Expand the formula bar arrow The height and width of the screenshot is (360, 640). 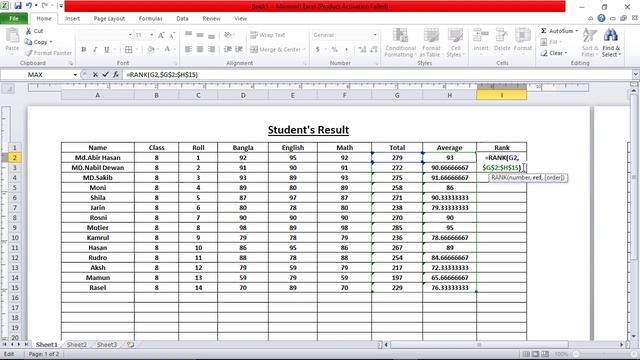pyautogui.click(x=636, y=75)
